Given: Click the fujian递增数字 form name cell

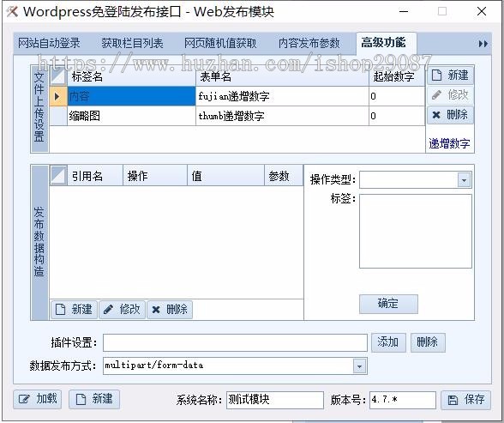Looking at the screenshot, I should tap(282, 96).
